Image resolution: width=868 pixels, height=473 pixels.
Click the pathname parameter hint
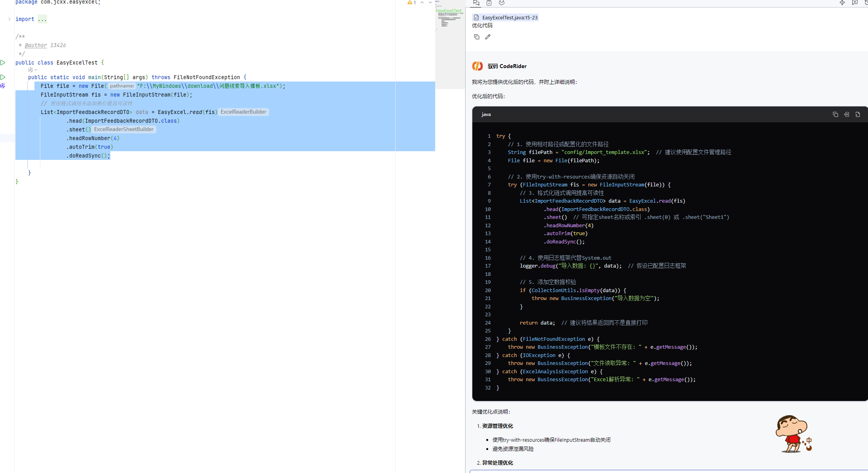(x=122, y=86)
